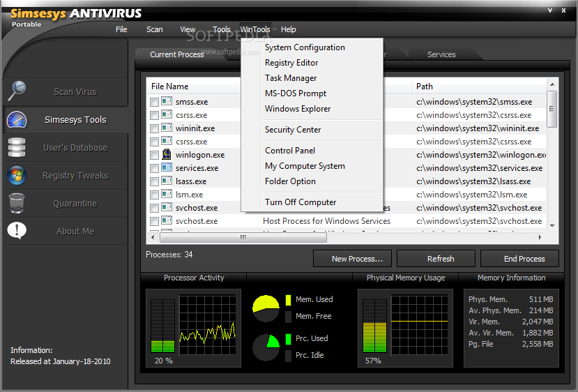Click the Quarantine trash bin icon
The width and height of the screenshot is (578, 392).
pyautogui.click(x=17, y=204)
